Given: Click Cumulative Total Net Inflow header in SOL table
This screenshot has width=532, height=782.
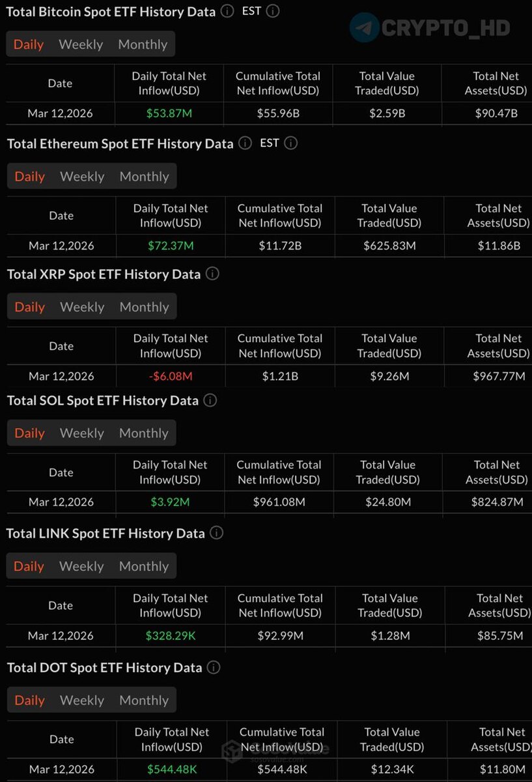Looking at the screenshot, I should click(x=279, y=472).
